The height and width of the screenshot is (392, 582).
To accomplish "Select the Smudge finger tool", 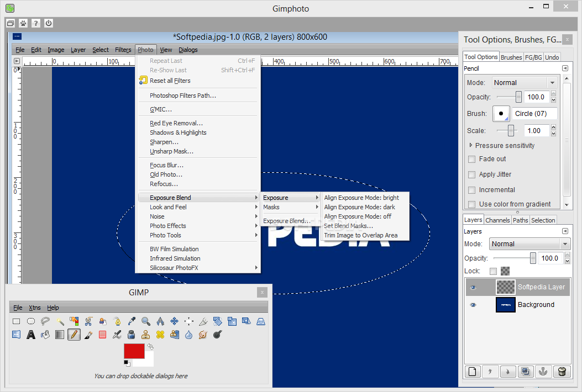I will [x=203, y=335].
